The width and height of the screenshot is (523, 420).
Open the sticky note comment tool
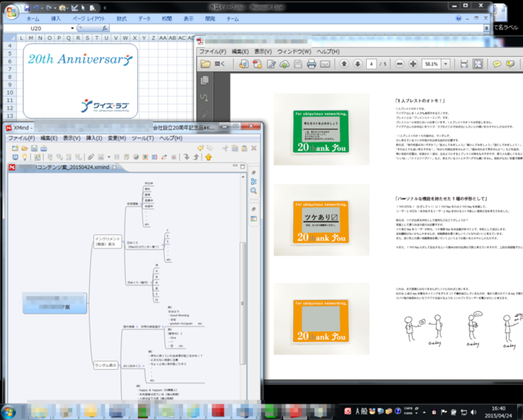(x=497, y=64)
